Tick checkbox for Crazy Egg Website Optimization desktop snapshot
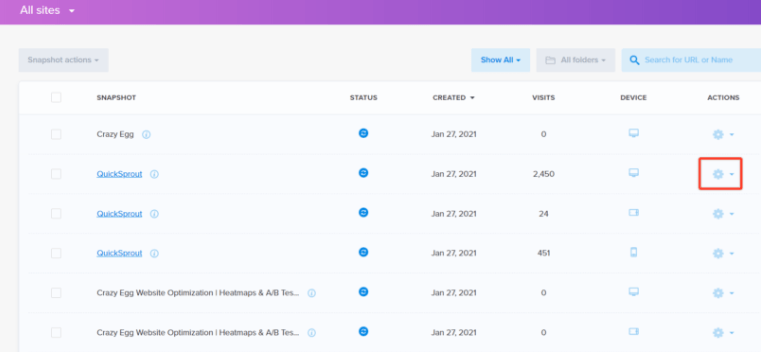 click(x=56, y=293)
